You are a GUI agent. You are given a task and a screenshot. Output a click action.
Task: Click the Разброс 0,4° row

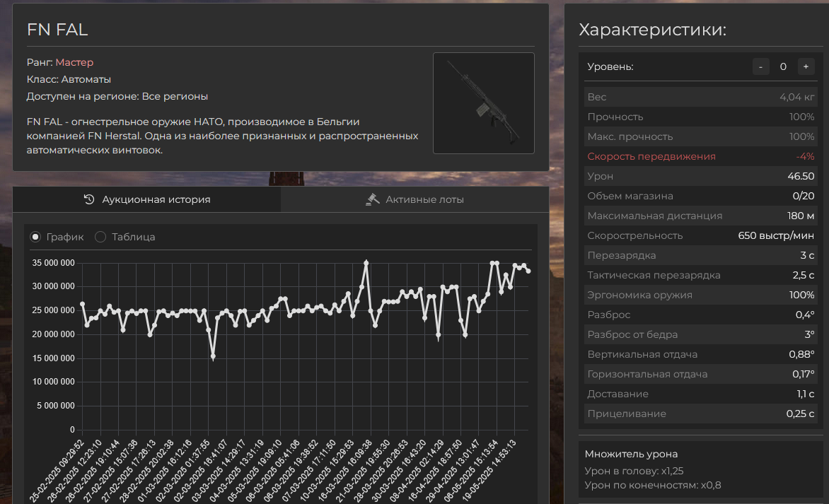coord(700,315)
